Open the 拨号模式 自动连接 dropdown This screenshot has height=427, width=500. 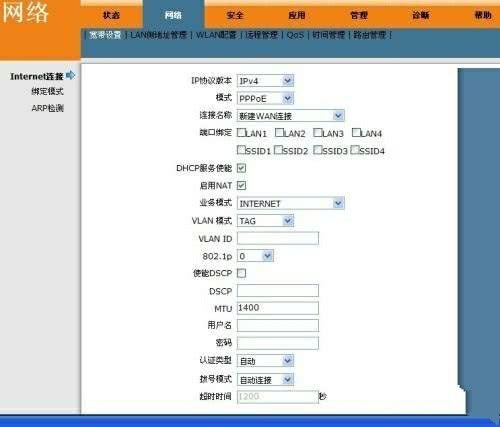[x=265, y=379]
